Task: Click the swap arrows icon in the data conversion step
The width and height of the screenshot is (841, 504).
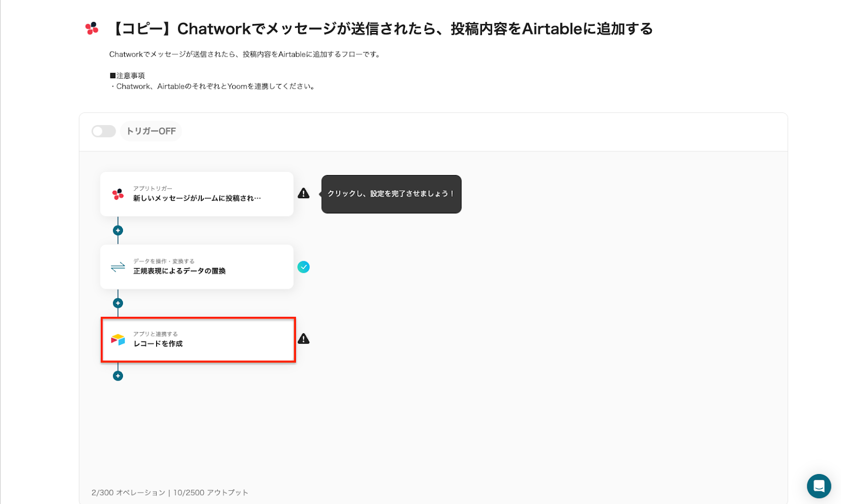Action: coord(118,267)
